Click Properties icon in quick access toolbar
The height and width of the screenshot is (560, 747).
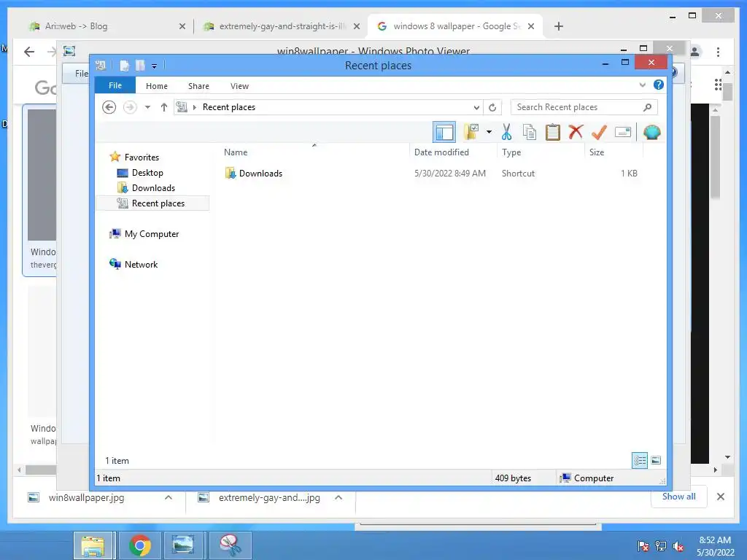coord(124,66)
